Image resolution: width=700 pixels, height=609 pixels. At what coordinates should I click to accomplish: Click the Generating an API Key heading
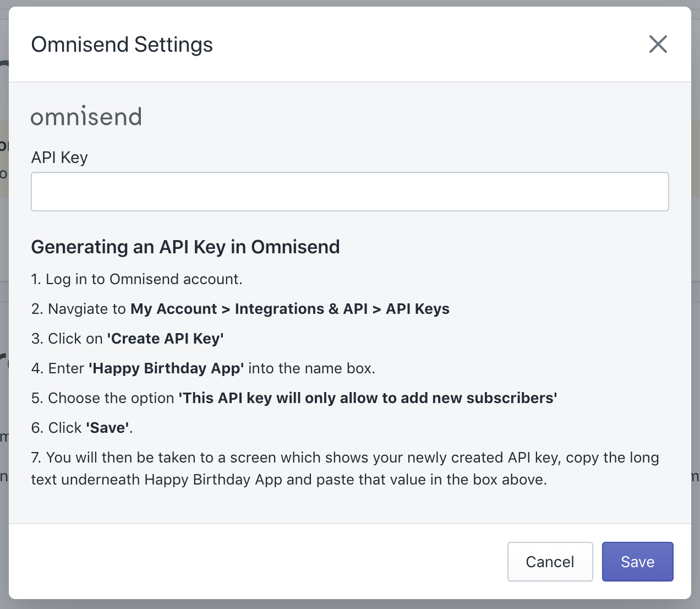185,247
